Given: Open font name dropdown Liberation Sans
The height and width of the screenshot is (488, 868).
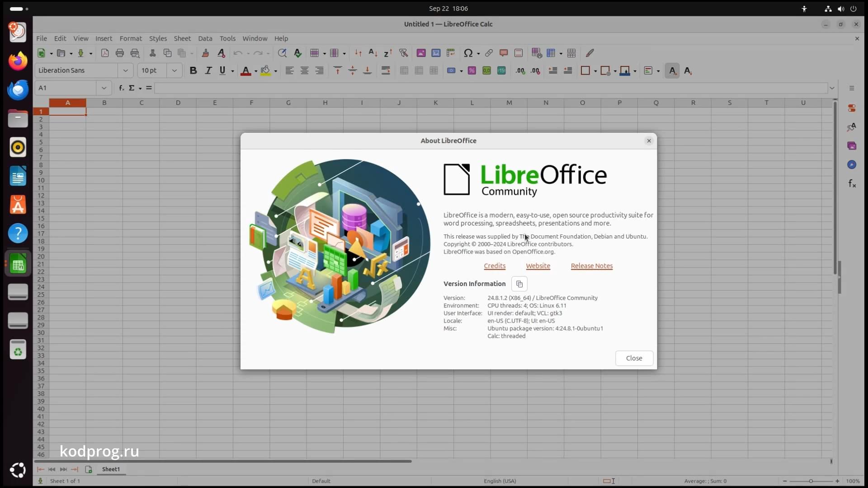Looking at the screenshot, I should point(125,70).
